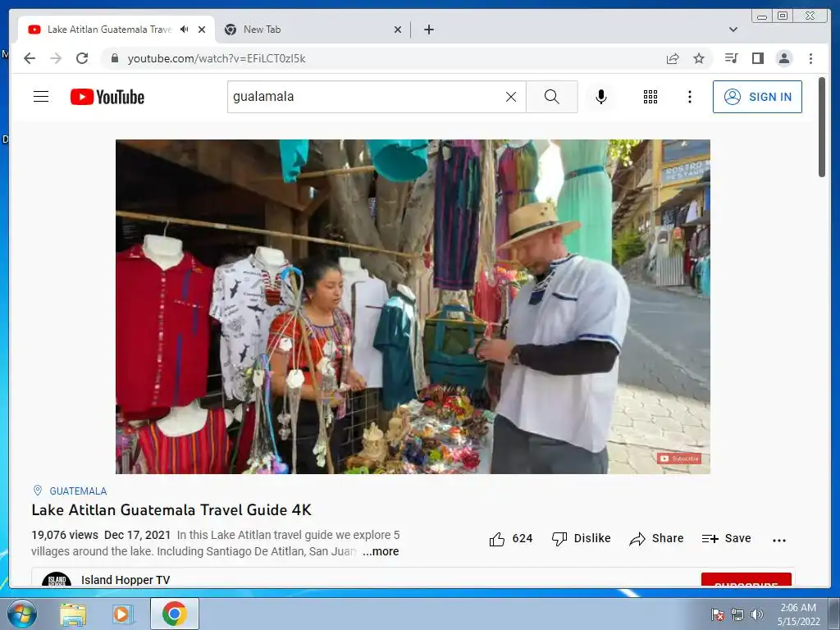This screenshot has height=630, width=840.
Task: View site information via the padlock
Action: [114, 58]
